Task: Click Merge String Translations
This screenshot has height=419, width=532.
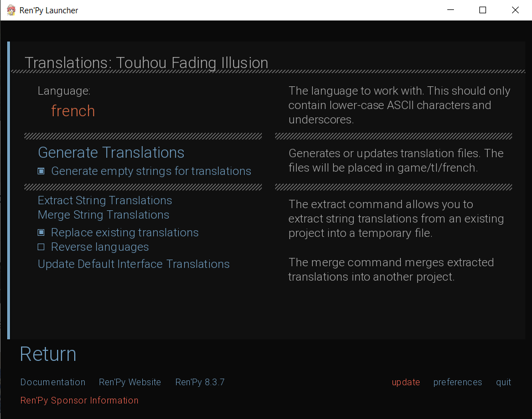Action: pyautogui.click(x=104, y=215)
